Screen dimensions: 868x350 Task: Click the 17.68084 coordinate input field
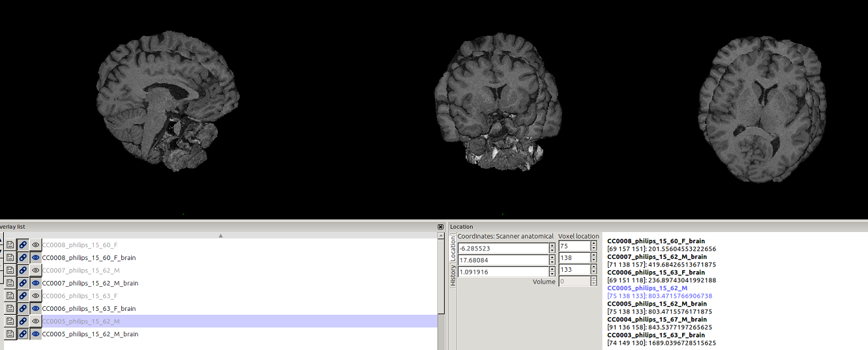coord(502,260)
